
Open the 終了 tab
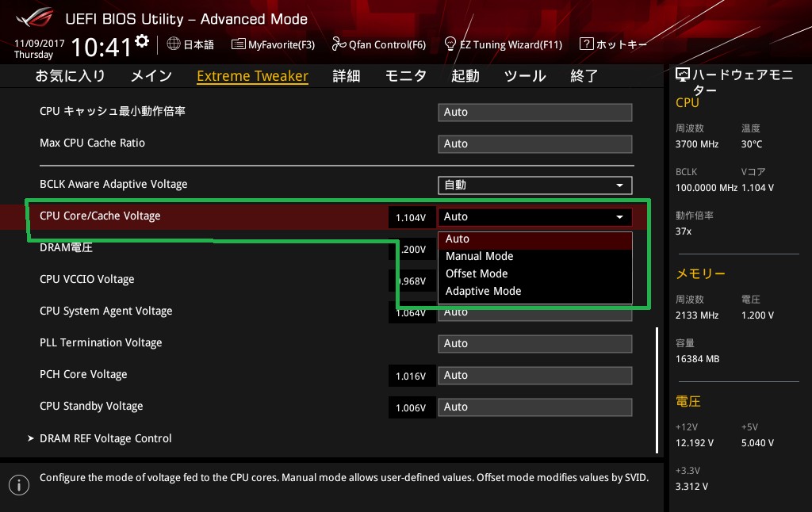pyautogui.click(x=584, y=76)
